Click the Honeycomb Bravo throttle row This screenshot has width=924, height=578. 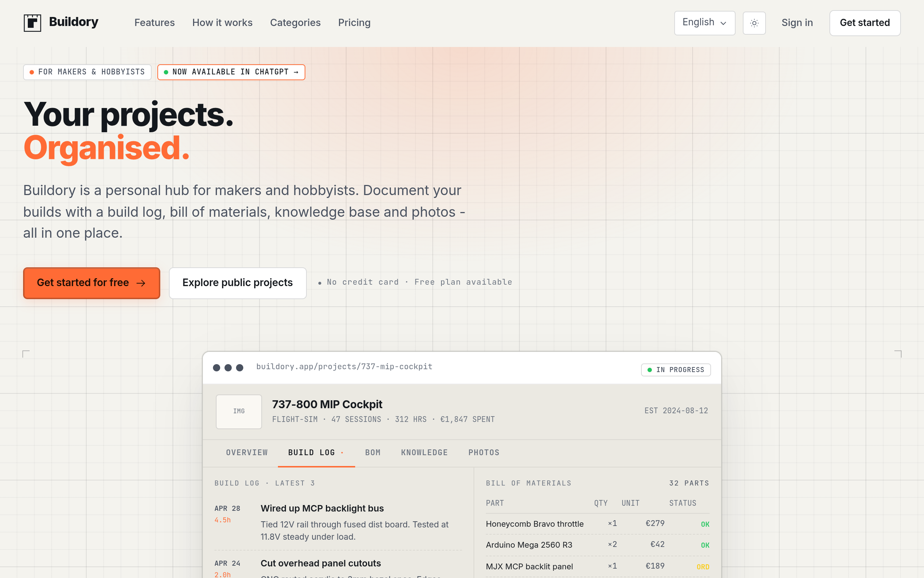click(x=597, y=524)
